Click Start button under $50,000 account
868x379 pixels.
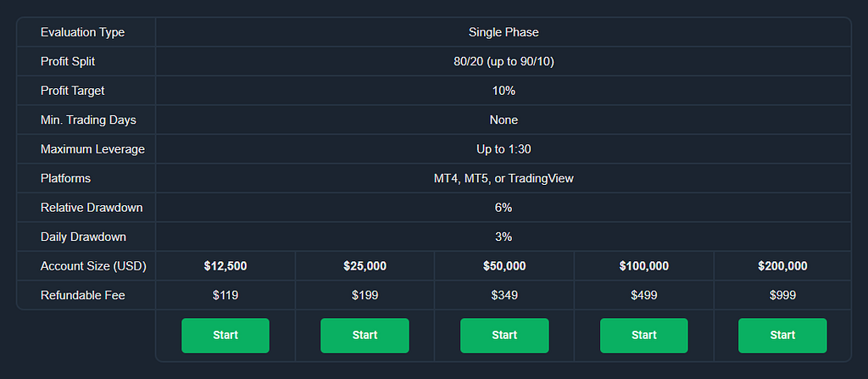[504, 335]
